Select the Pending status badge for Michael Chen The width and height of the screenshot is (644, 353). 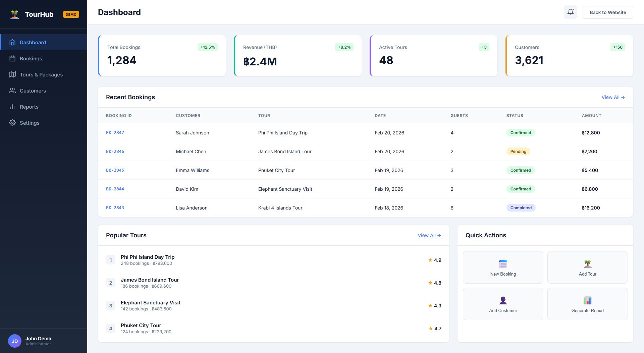pyautogui.click(x=519, y=151)
